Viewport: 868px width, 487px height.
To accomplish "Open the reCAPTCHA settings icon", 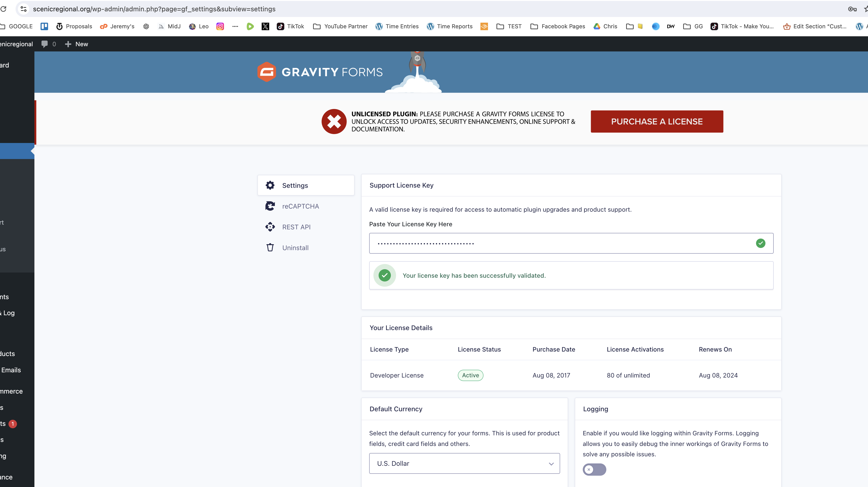I will click(x=270, y=206).
